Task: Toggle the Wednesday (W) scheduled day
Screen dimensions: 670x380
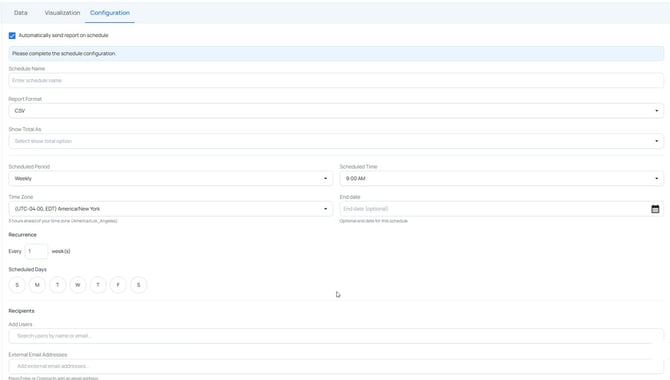Action: 78,285
